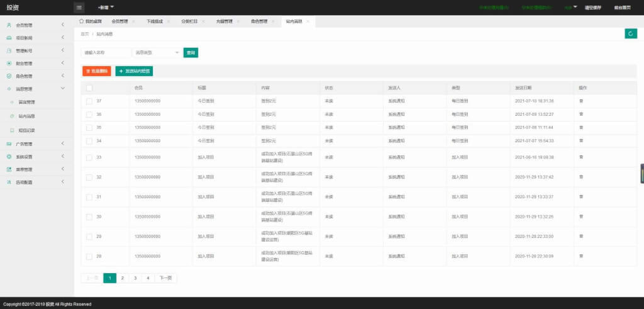Click the 会员管理 person icon in sidebar
Viewport: 644px width, 309px height.
pyautogui.click(x=9, y=25)
